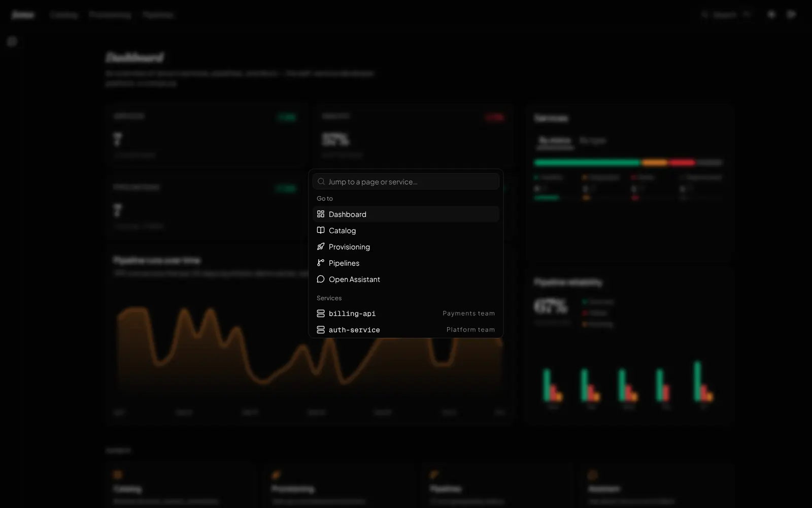Click the Provisioning rocket icon
The height and width of the screenshot is (508, 812).
[321, 246]
